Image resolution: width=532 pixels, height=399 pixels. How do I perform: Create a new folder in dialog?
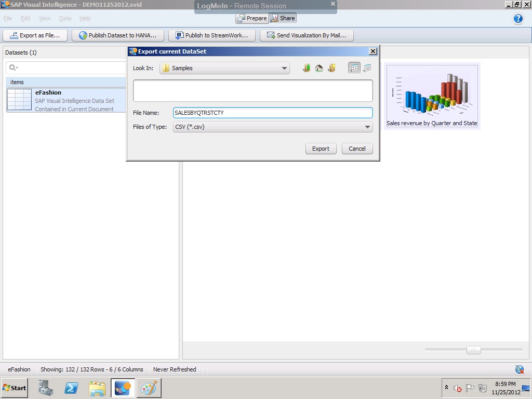332,68
